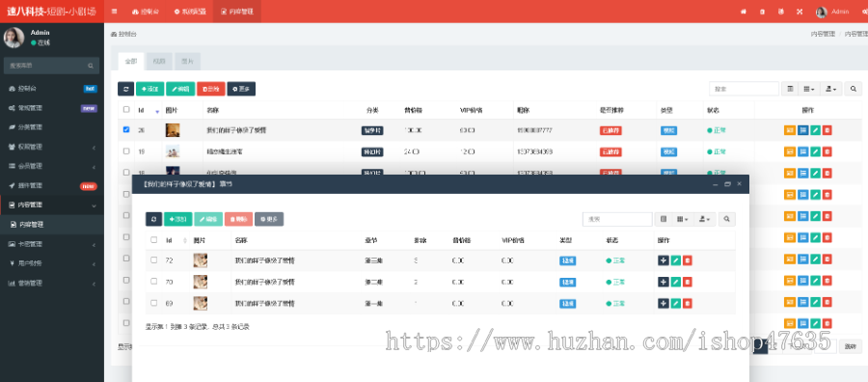Tick the select-all checkbox in the main table header

point(126,110)
